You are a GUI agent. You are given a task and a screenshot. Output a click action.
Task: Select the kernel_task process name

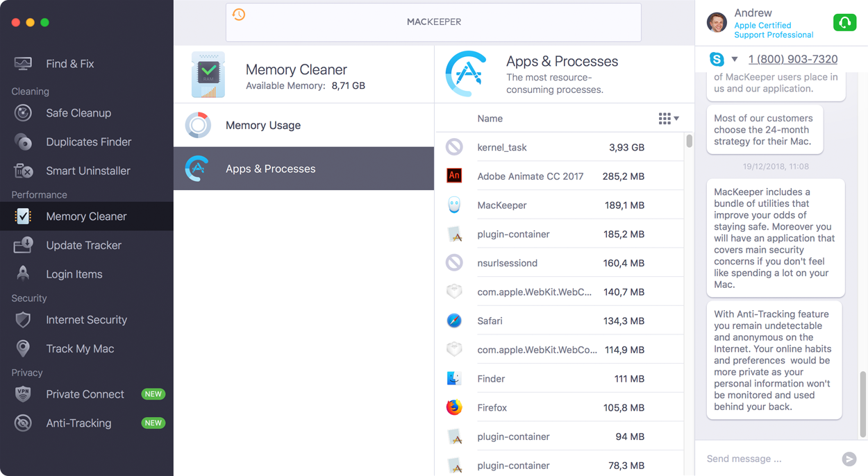(502, 148)
